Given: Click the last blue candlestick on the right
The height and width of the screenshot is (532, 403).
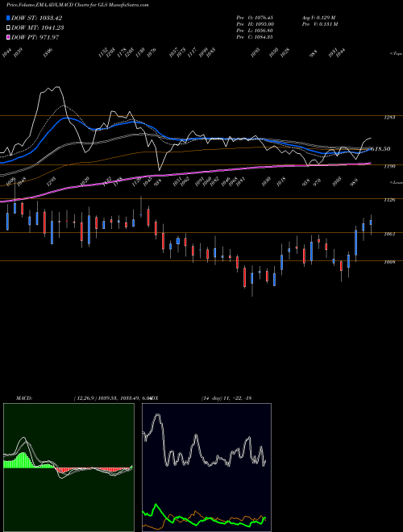Looking at the screenshot, I should click(x=371, y=222).
